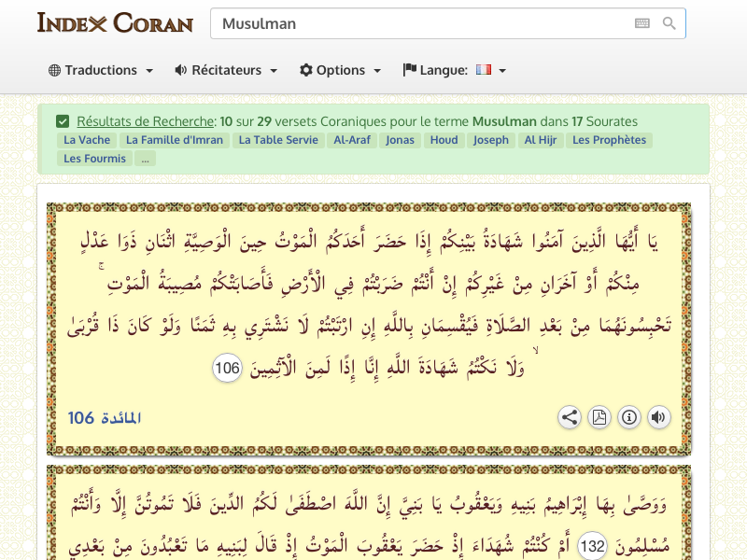Filter results by La Vache
Viewport: 747px width, 560px height.
click(87, 140)
